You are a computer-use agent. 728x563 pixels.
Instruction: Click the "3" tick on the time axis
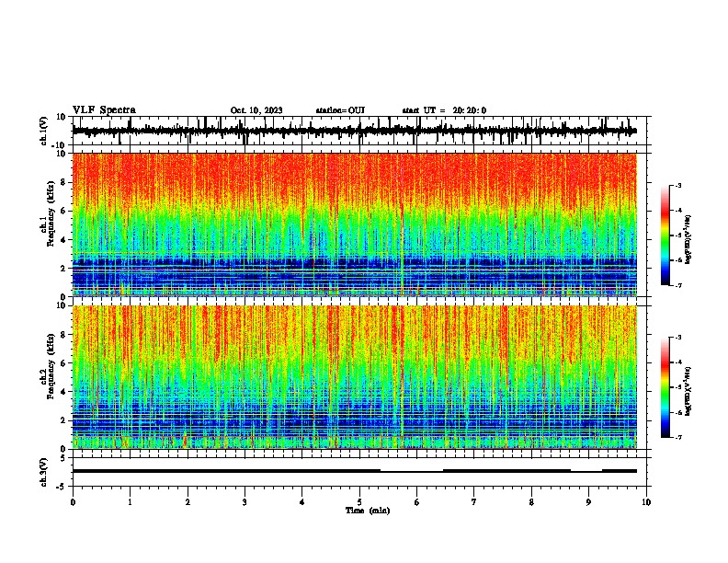tap(245, 502)
